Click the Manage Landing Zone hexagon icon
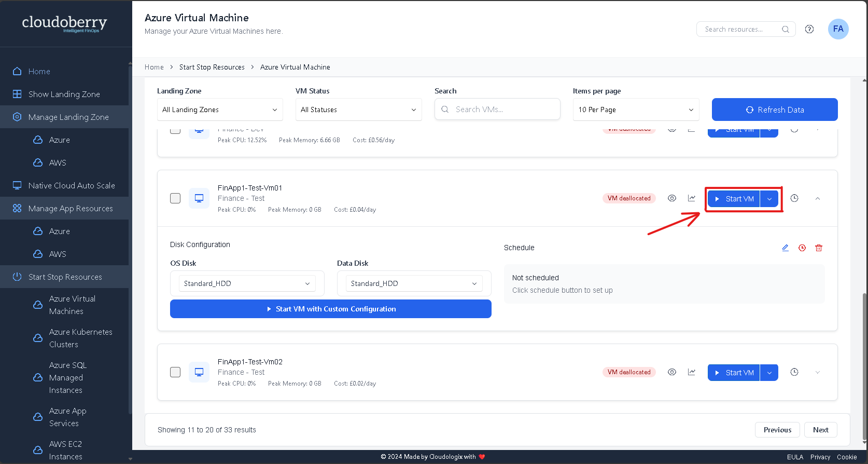 (x=17, y=117)
